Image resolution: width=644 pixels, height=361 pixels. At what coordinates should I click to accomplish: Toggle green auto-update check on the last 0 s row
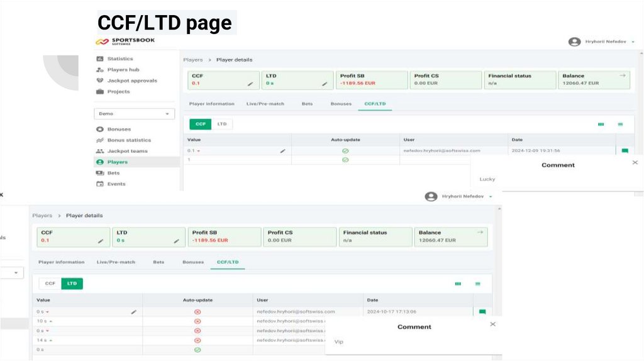(197, 350)
